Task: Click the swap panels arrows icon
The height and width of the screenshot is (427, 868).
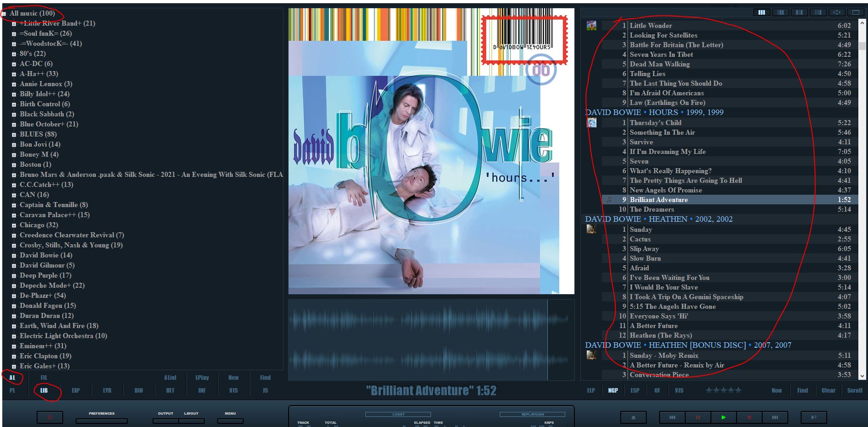Action: pos(837,12)
